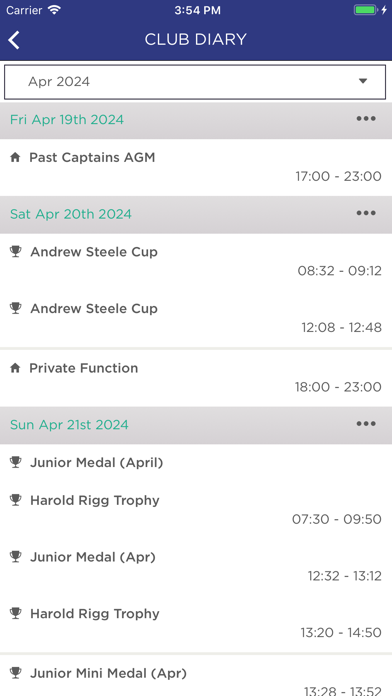Open Andrew Steele Cup at 12:08 - 12:48
392x696 pixels.
tap(196, 319)
